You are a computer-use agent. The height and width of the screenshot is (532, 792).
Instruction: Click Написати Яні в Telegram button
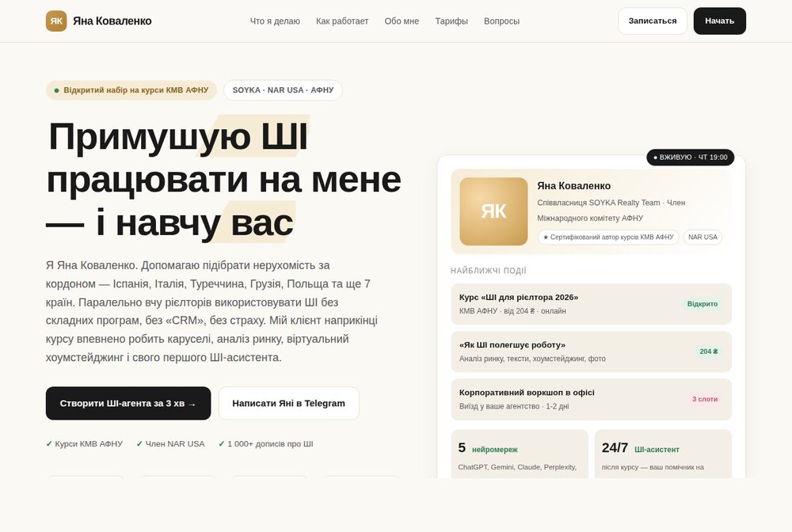[288, 403]
